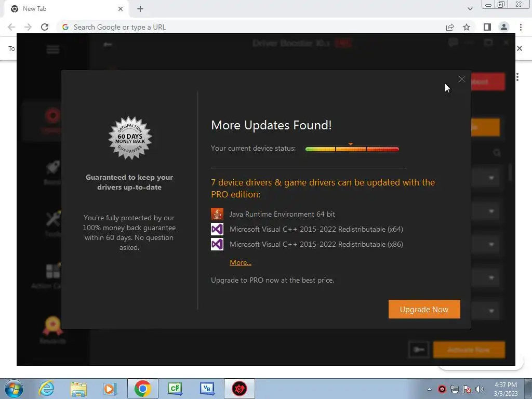Click Visual C++ Redistributable (x64) icon

(217, 229)
